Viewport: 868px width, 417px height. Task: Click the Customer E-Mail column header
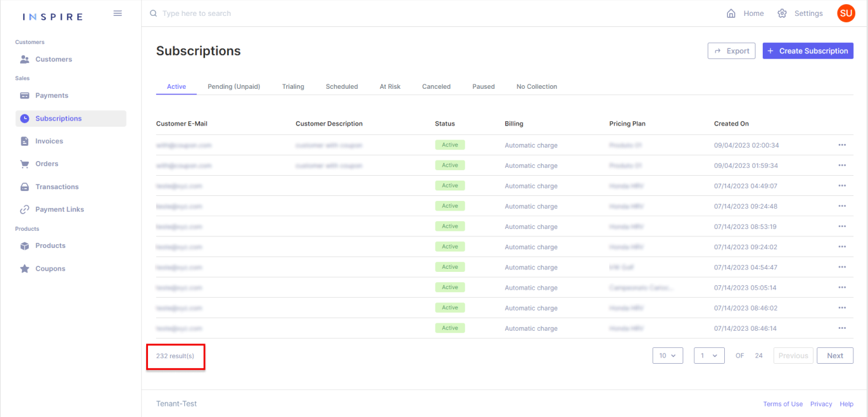pos(182,124)
